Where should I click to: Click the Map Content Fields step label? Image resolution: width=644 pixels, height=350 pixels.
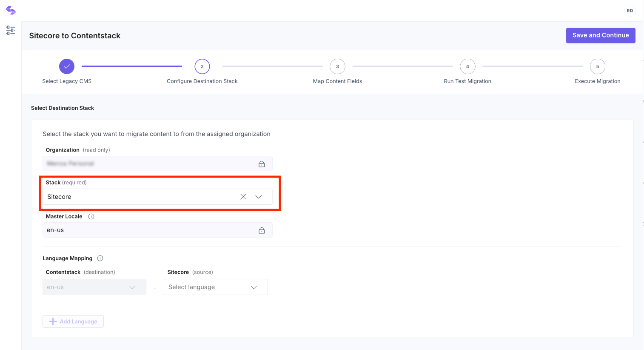tap(337, 81)
